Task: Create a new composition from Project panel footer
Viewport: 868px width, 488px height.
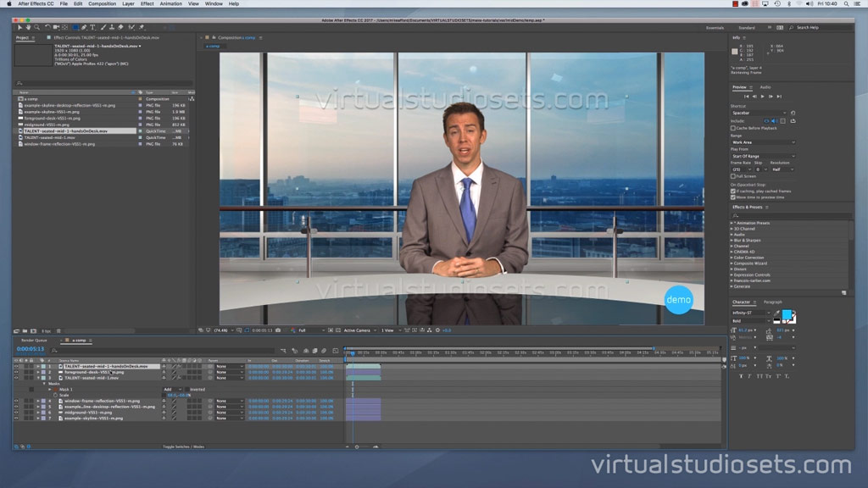Action: 33,331
